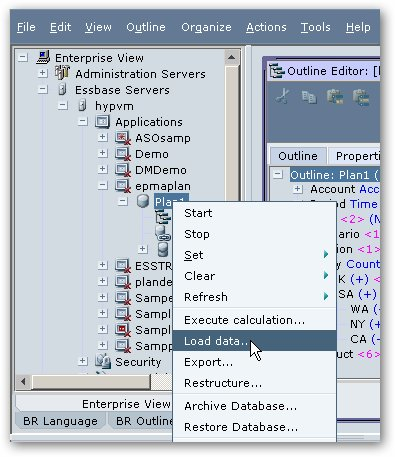
Task: Switch to the Outline tab
Action: click(x=298, y=156)
